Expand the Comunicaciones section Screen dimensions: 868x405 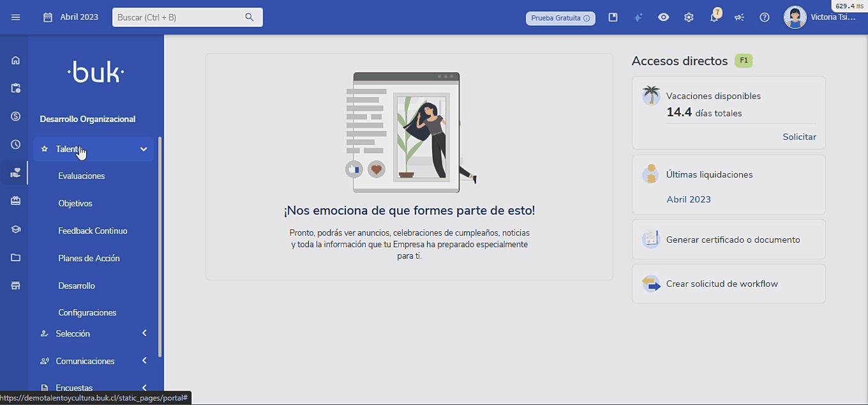(x=93, y=360)
